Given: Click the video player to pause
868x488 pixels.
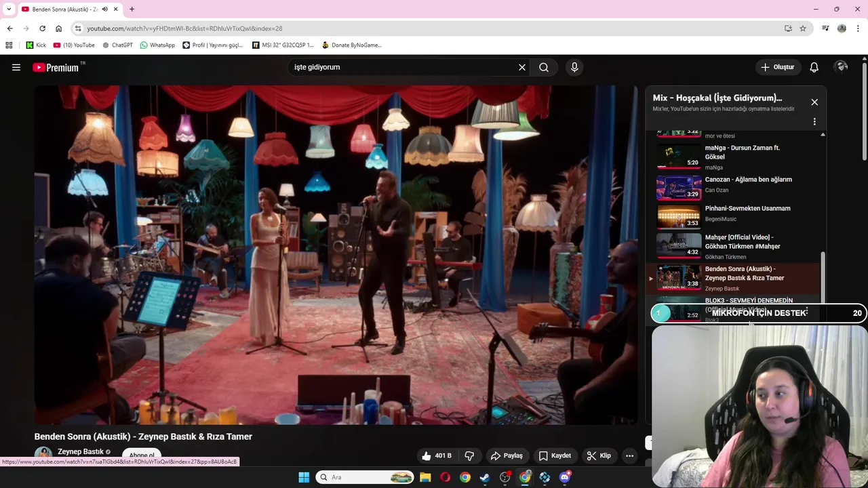Looking at the screenshot, I should tap(336, 254).
